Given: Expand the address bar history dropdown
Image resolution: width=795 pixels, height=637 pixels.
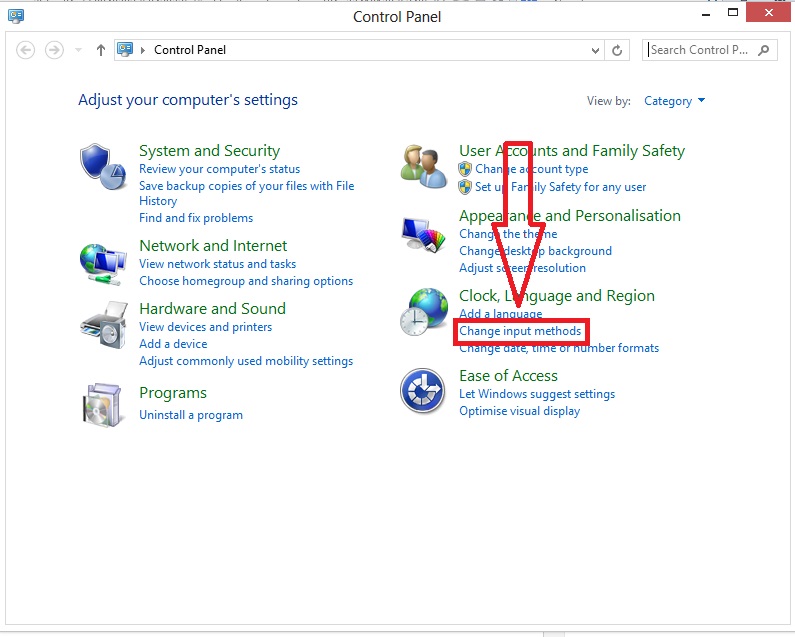Looking at the screenshot, I should (x=595, y=50).
